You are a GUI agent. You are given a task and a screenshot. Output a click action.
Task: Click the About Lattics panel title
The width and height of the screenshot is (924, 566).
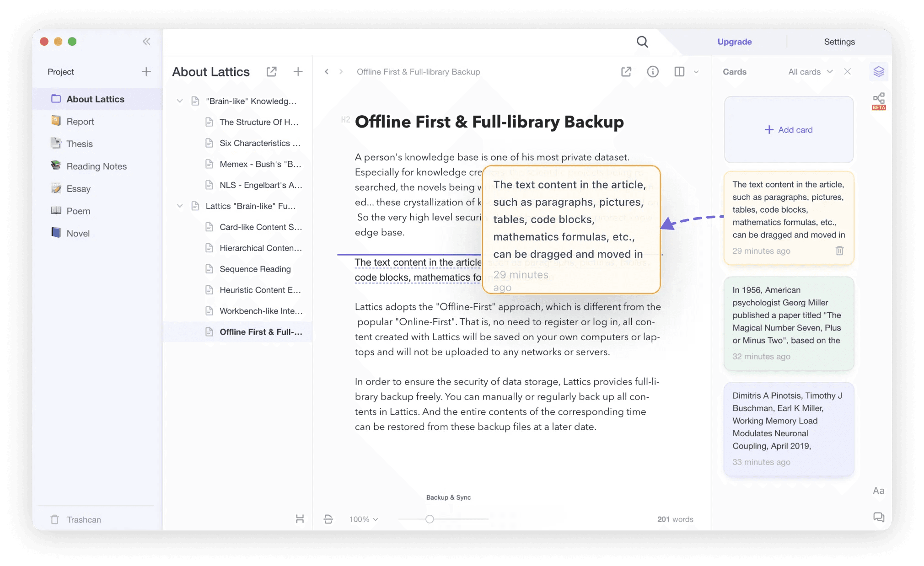tap(211, 72)
